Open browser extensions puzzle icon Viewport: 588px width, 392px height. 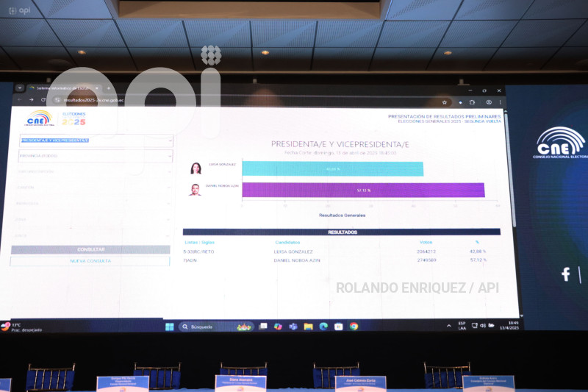click(x=472, y=102)
